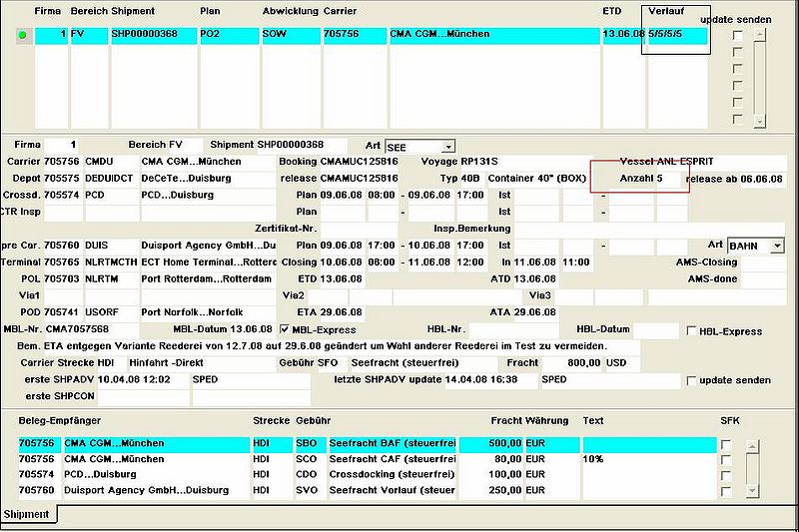Click the Vessel field ANL ESPRIT
The height and width of the screenshot is (532, 799).
721,162
